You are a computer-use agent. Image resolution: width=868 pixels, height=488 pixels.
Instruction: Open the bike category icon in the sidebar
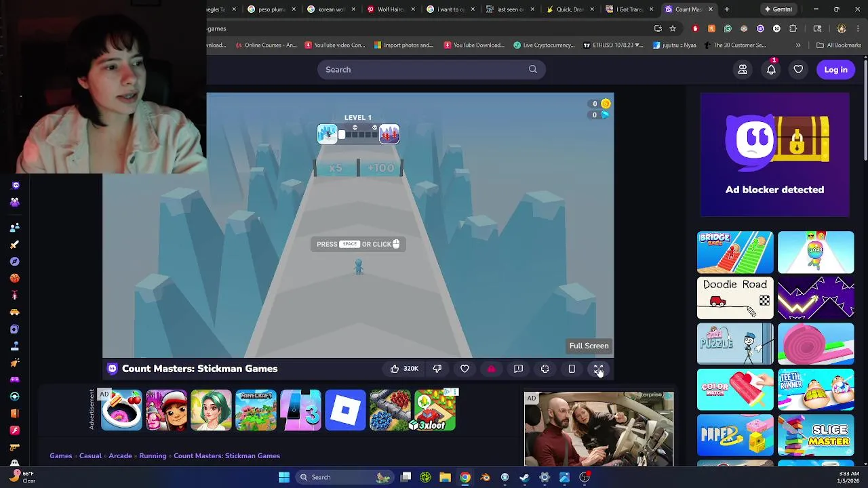click(x=15, y=295)
